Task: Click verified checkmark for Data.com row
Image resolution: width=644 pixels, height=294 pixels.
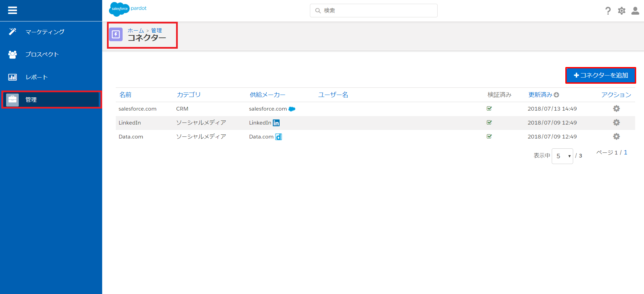Action: [489, 136]
